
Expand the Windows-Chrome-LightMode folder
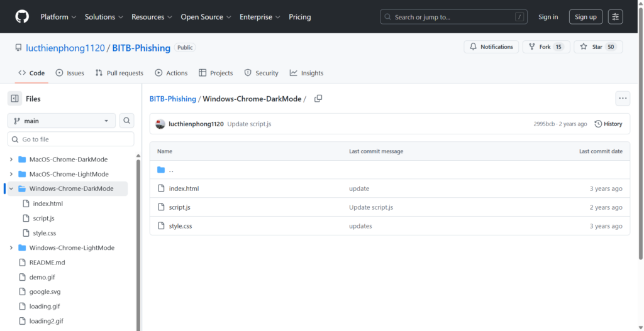point(11,248)
